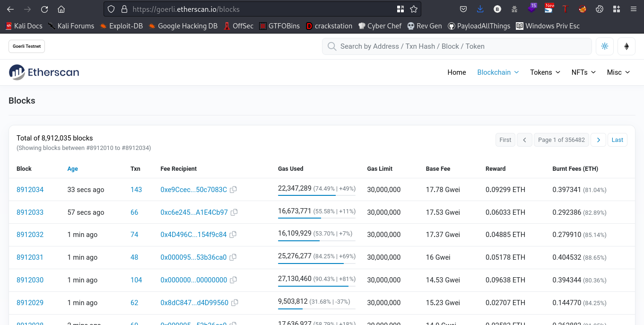Click the Goerli Testnet button

click(x=26, y=46)
